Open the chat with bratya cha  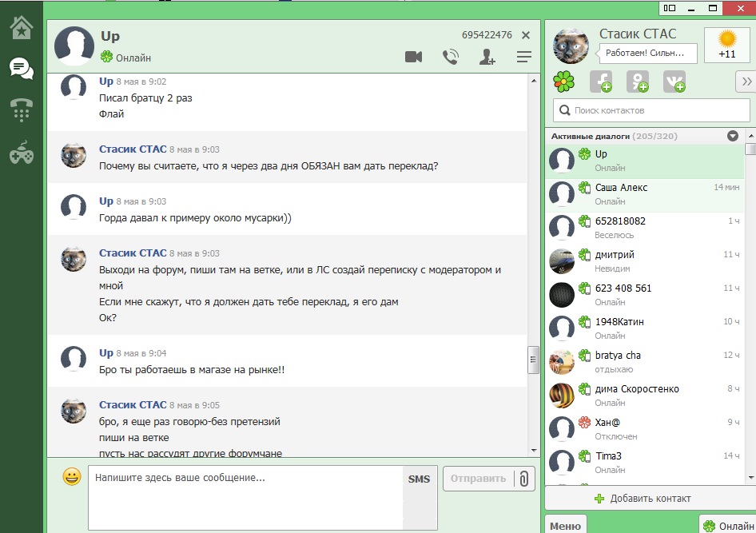(x=645, y=362)
